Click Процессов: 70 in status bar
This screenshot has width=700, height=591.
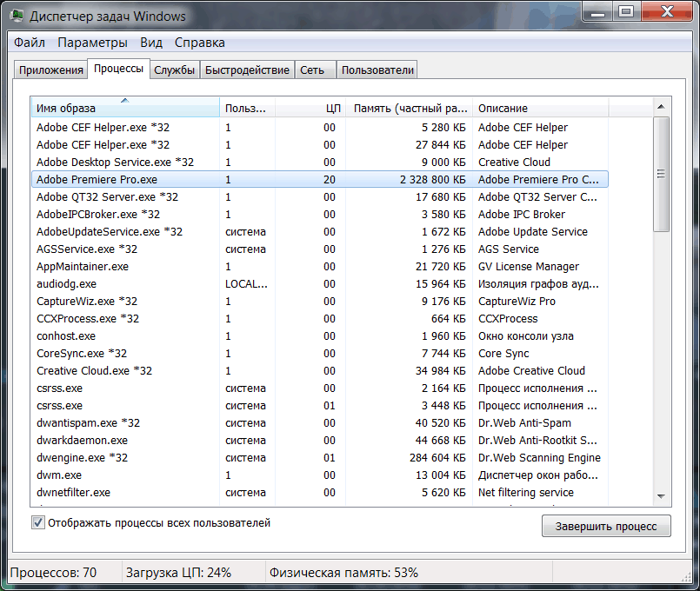53,572
